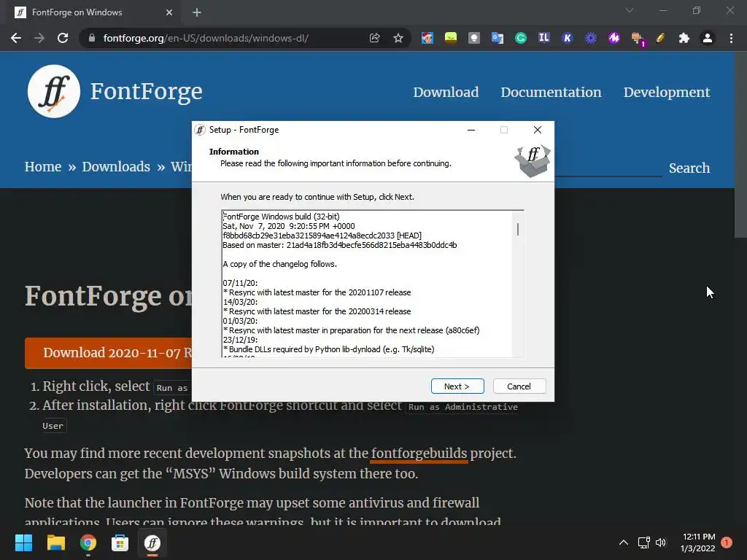Open a new browser tab
747x560 pixels.
[197, 12]
